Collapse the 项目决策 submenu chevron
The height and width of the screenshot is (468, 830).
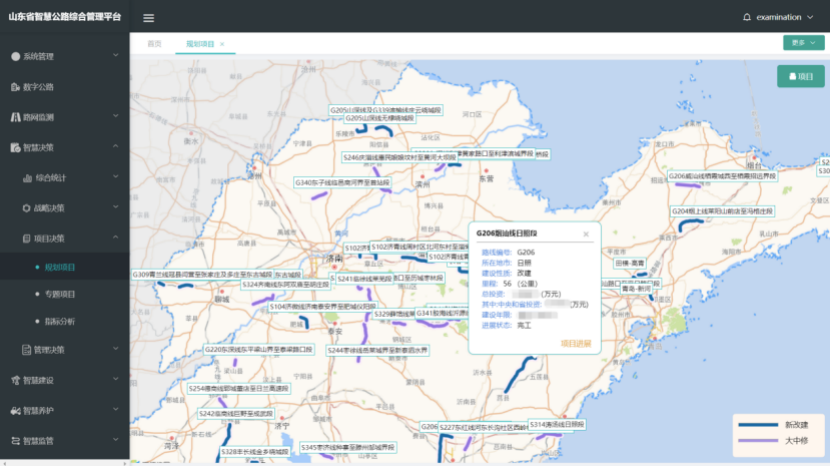pos(115,238)
